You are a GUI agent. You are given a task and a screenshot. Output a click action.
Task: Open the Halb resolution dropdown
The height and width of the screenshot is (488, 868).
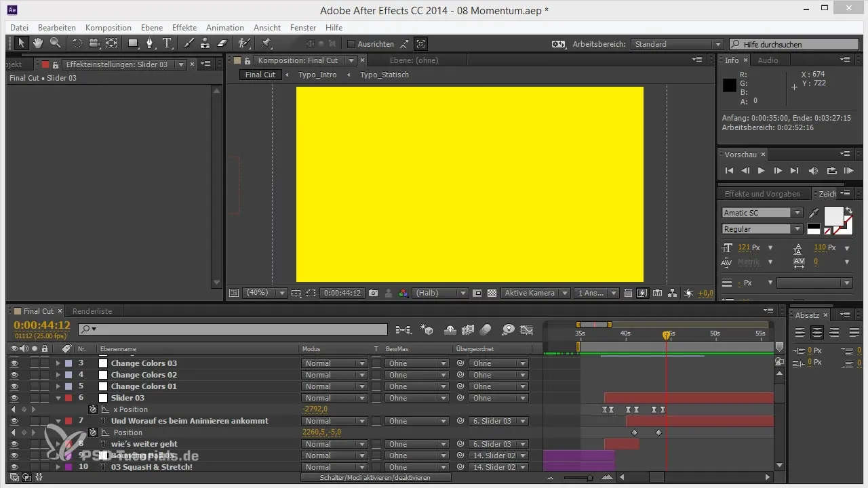(x=439, y=293)
